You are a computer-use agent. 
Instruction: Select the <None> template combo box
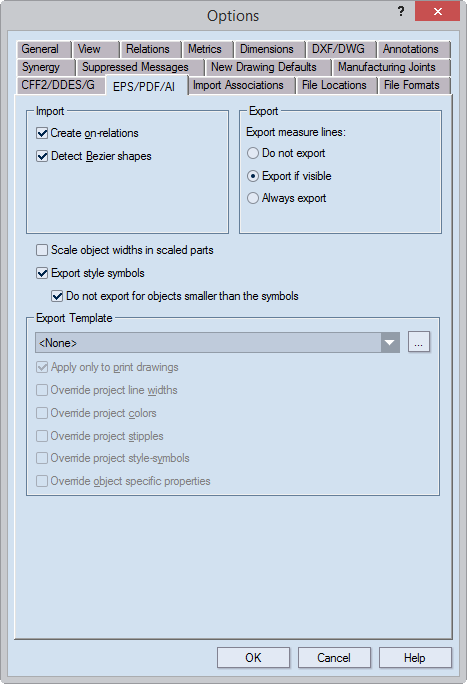(x=217, y=342)
